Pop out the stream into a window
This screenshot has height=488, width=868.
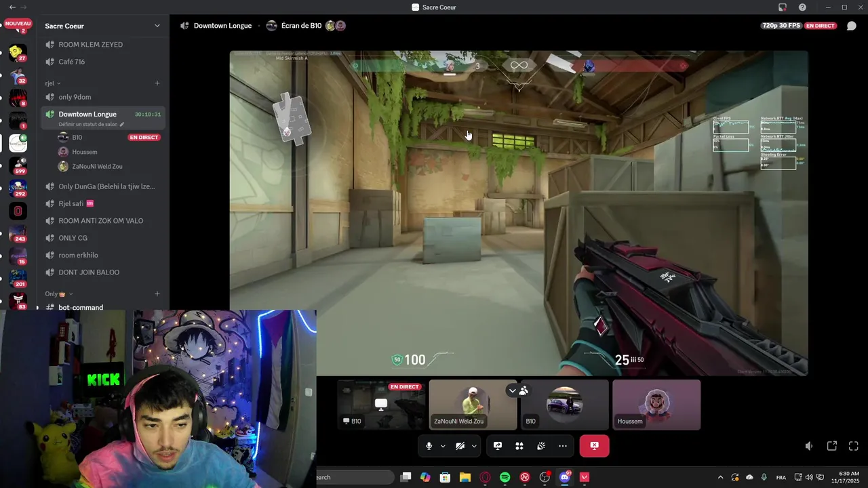pos(832,446)
